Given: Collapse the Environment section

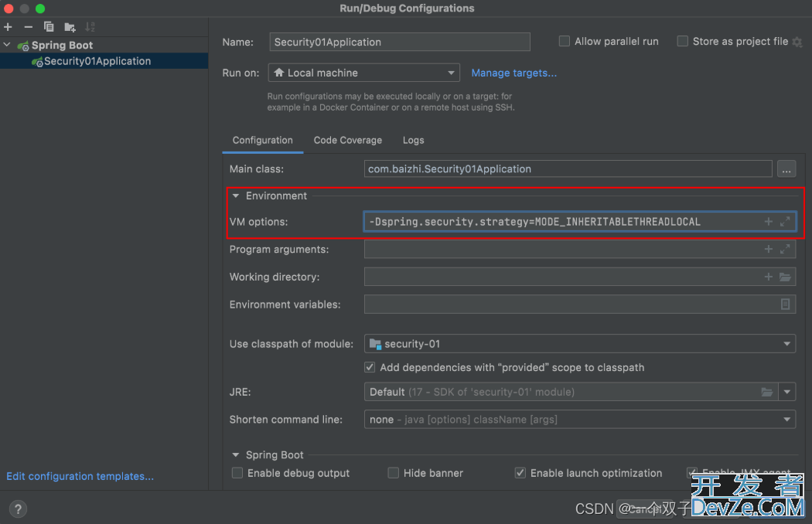Looking at the screenshot, I should click(x=236, y=196).
